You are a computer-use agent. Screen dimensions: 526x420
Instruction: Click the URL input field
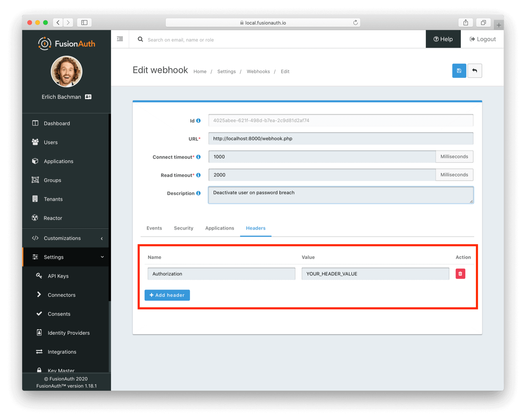(341, 139)
